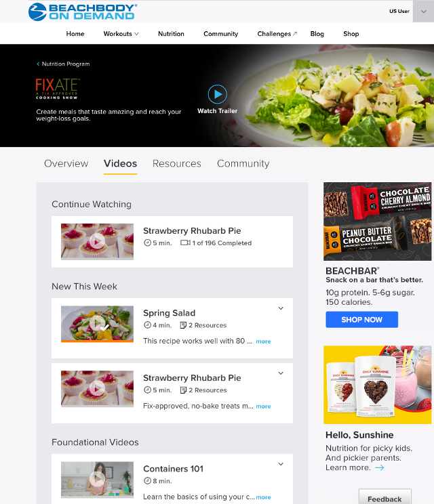434x504 pixels.
Task: Click the SHOP NOW button
Action: click(x=361, y=320)
